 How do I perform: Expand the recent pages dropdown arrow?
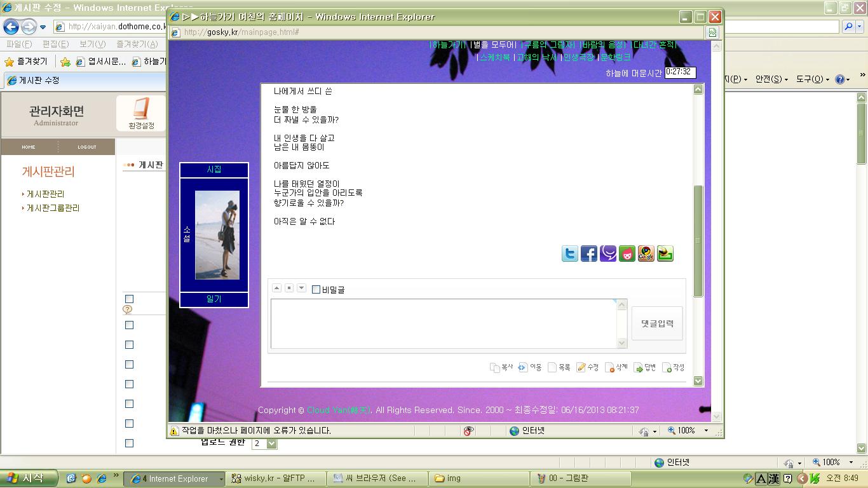coord(43,27)
